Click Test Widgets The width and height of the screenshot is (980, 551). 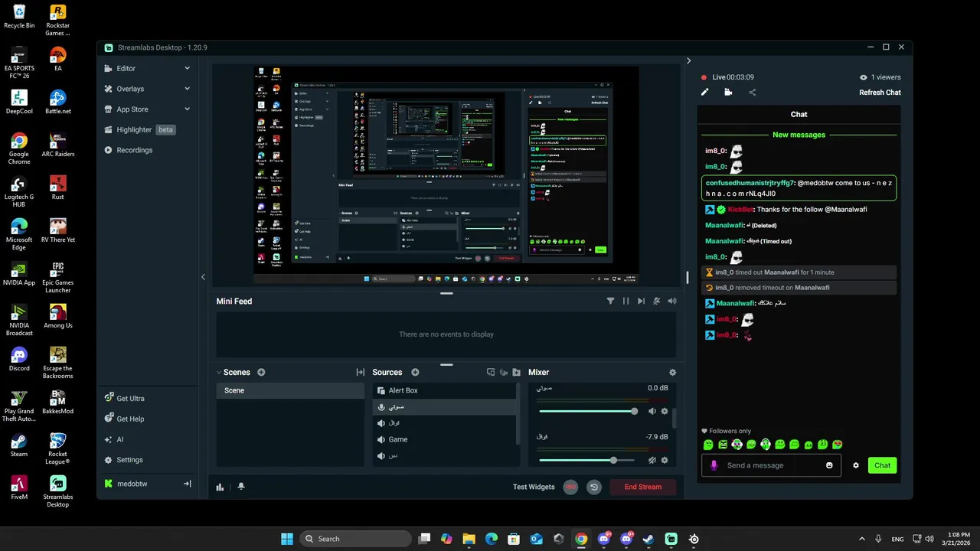[534, 487]
